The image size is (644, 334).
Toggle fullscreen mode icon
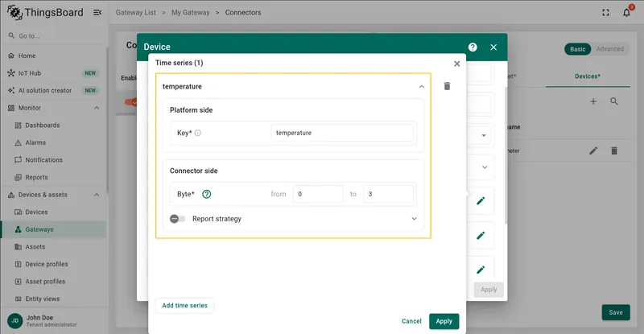(x=605, y=13)
